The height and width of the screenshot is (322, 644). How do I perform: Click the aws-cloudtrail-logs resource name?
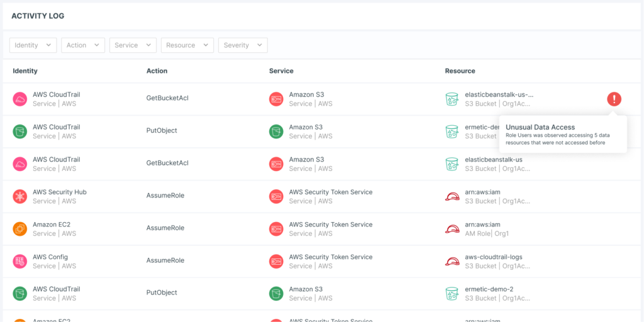tap(494, 257)
